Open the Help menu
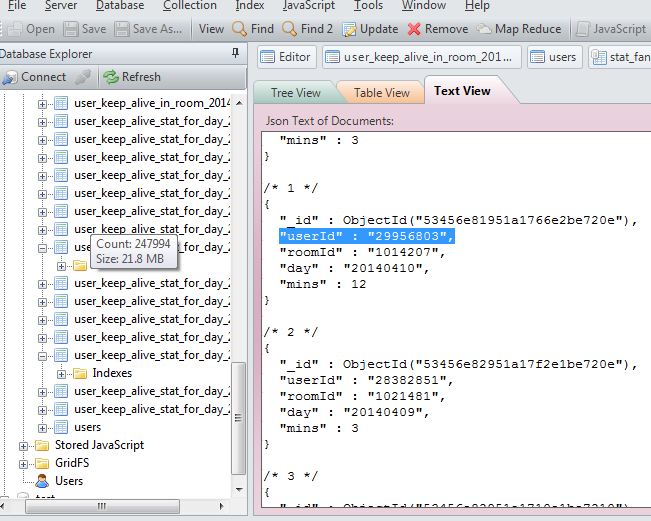This screenshot has height=521, width=651. 477,5
